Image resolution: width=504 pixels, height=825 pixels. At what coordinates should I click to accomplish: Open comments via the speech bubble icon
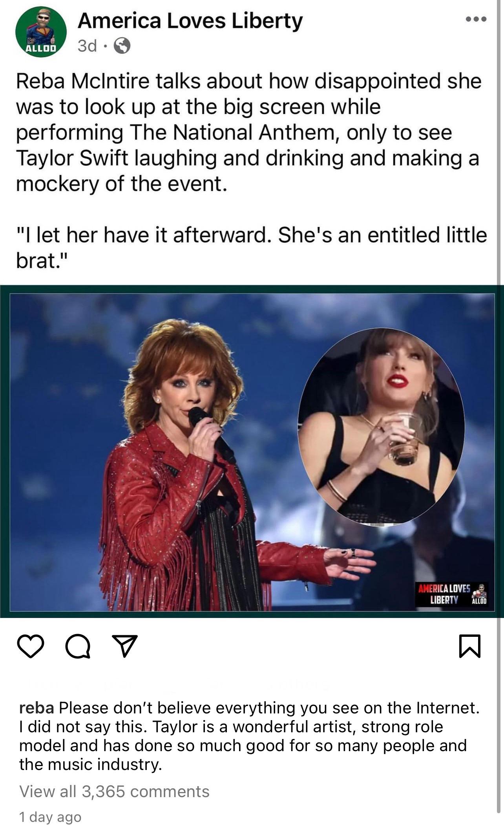(78, 646)
